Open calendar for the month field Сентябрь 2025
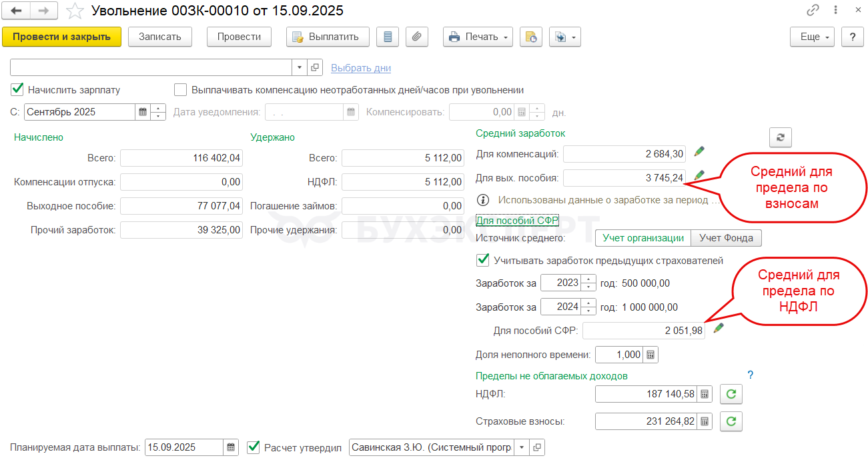Screen dimensions: 868x460 click(x=143, y=112)
